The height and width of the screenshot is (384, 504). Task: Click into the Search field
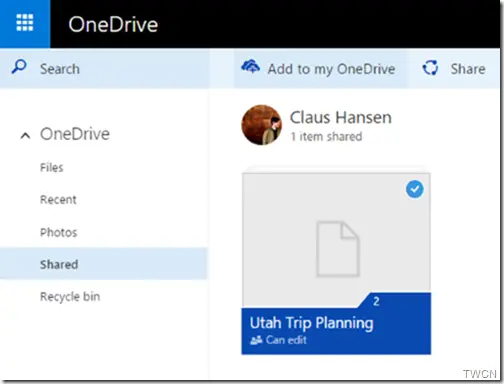point(105,69)
